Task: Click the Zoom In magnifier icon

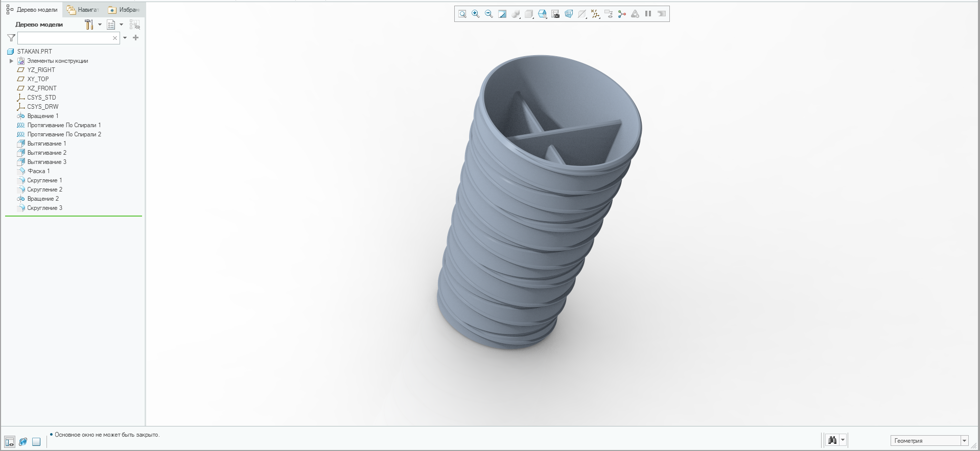Action: 476,14
